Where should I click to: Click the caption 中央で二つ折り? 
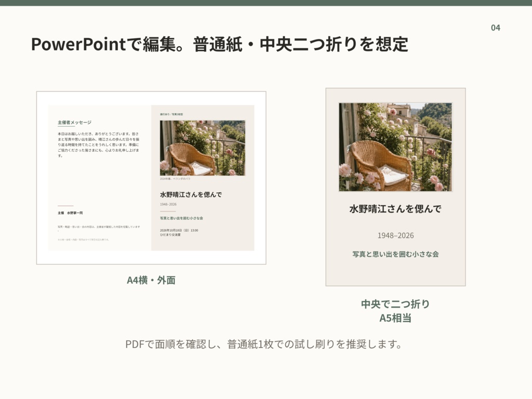click(x=395, y=304)
